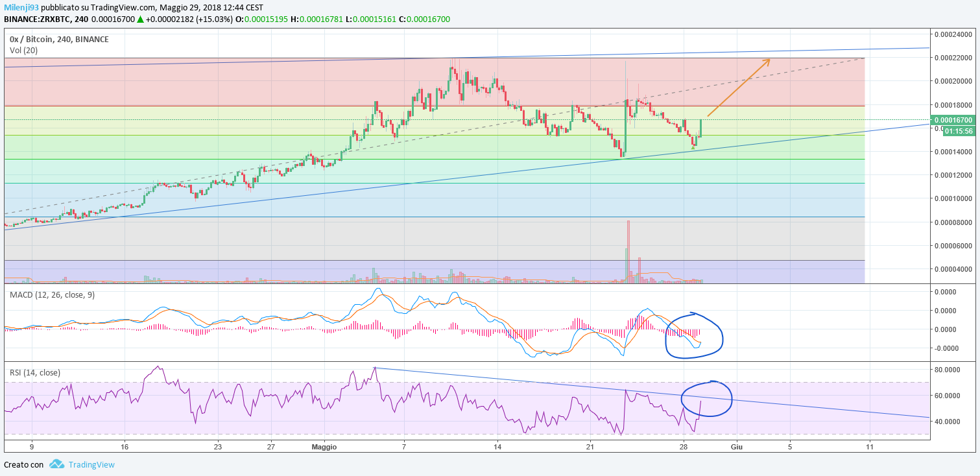Viewport: 980px width, 476px height.
Task: Click the low value L:0.00015161
Action: click(x=371, y=19)
